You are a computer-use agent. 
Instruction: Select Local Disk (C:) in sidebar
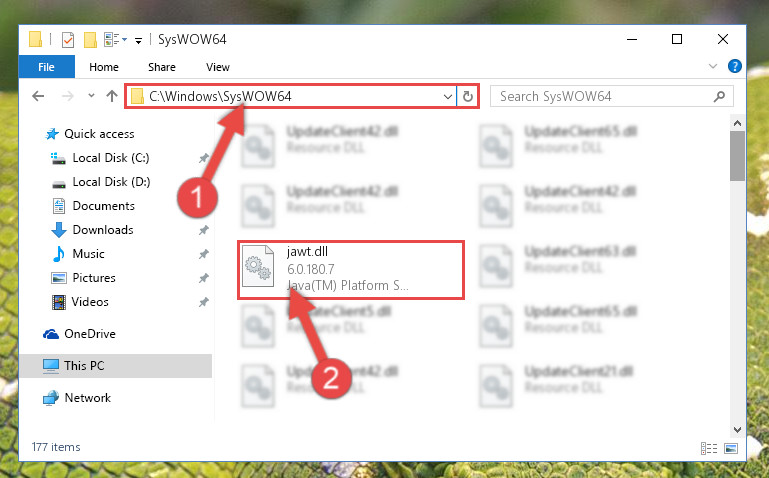(x=111, y=158)
